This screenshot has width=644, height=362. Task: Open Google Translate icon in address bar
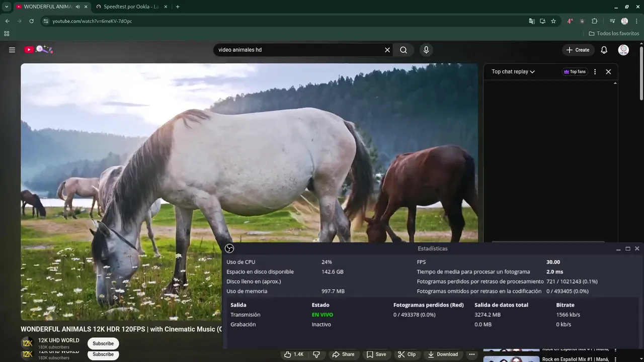point(532,21)
